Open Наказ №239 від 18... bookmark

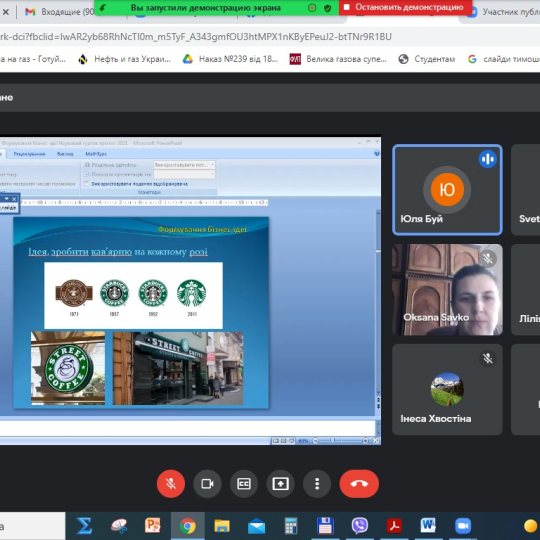(x=230, y=59)
